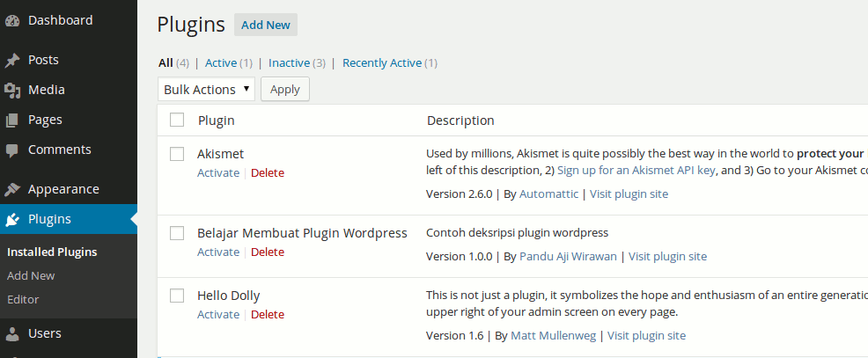Activate the Hello Dolly plugin
This screenshot has width=868, height=358.
(x=218, y=314)
